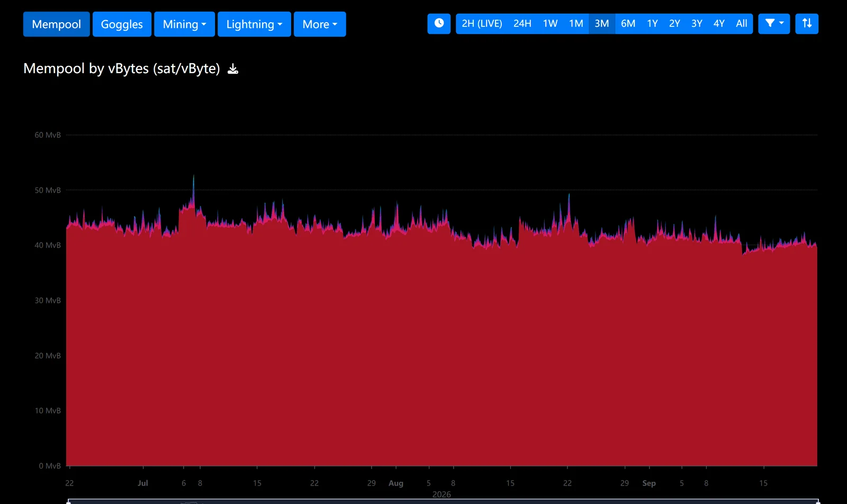Click the 60 MvB axis label
Viewport: 847px width, 504px height.
click(x=48, y=135)
